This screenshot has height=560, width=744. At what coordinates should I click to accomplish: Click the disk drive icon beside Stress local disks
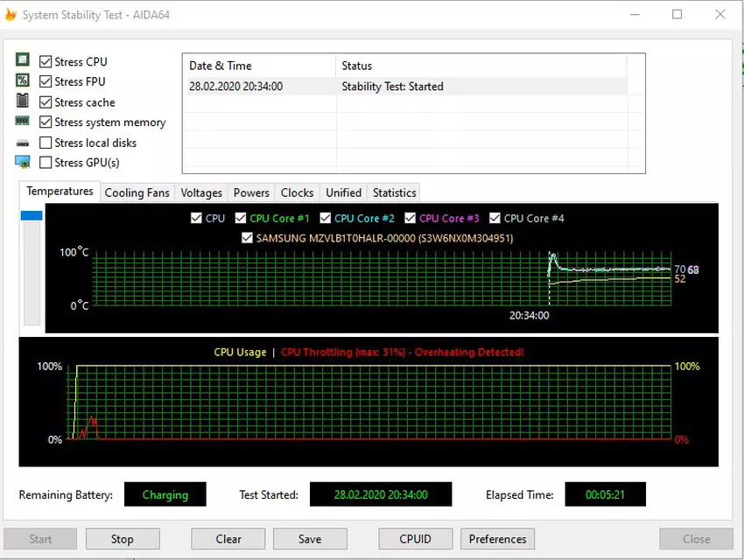coord(23,143)
